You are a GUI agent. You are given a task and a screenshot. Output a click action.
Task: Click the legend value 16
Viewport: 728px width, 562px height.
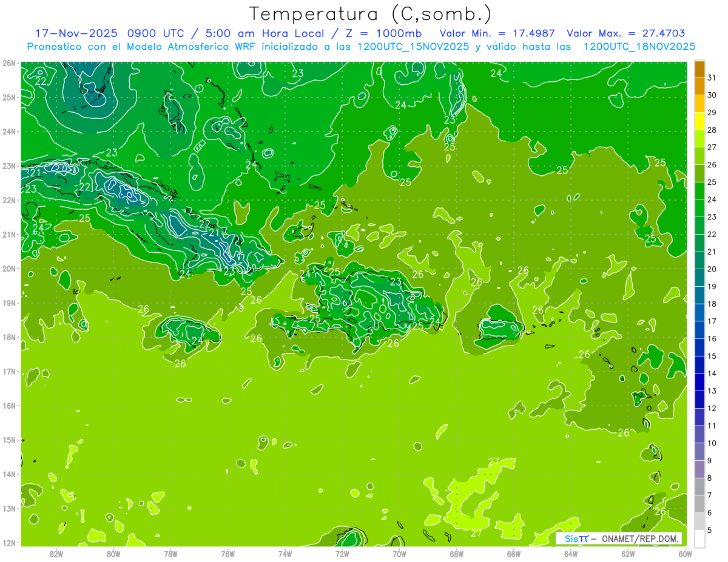tap(712, 339)
